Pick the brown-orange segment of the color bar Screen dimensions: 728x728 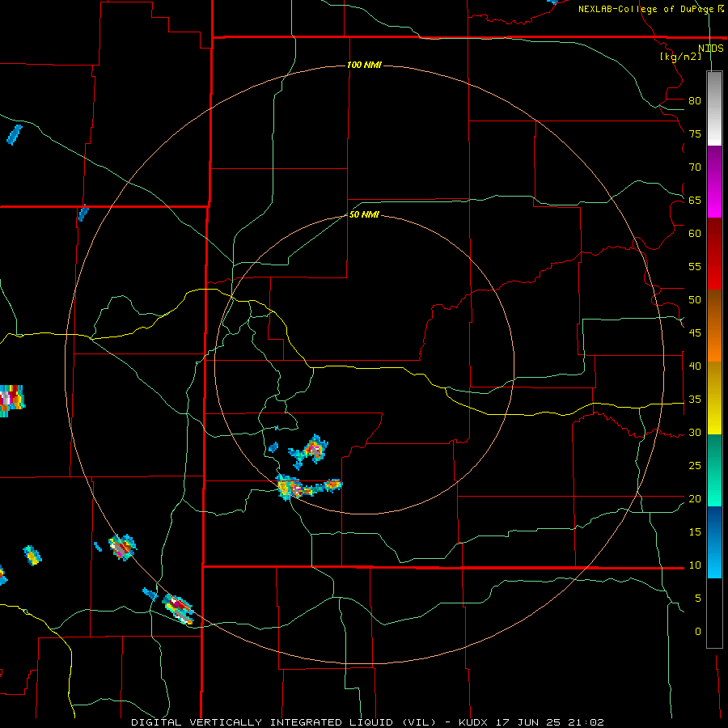coord(714,325)
